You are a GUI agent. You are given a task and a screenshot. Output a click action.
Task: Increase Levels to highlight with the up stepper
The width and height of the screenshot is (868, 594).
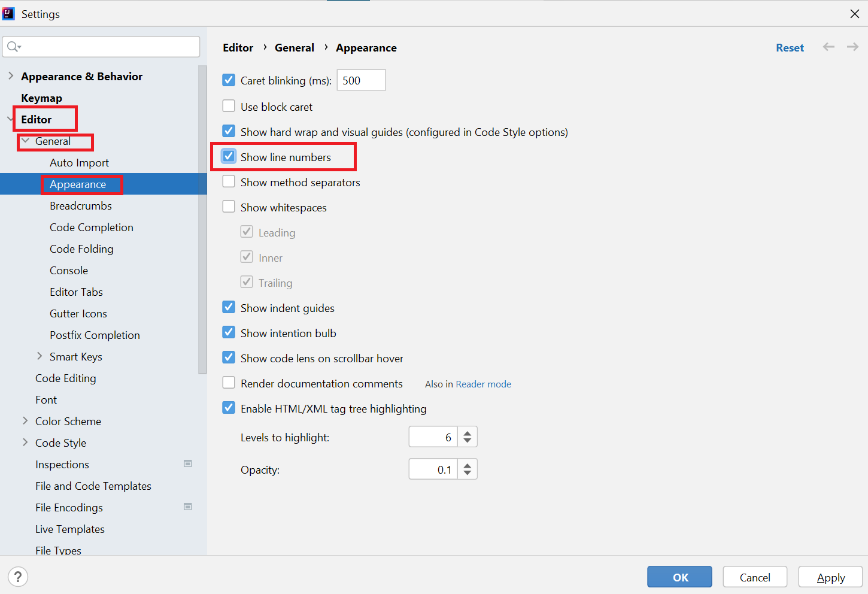click(468, 433)
